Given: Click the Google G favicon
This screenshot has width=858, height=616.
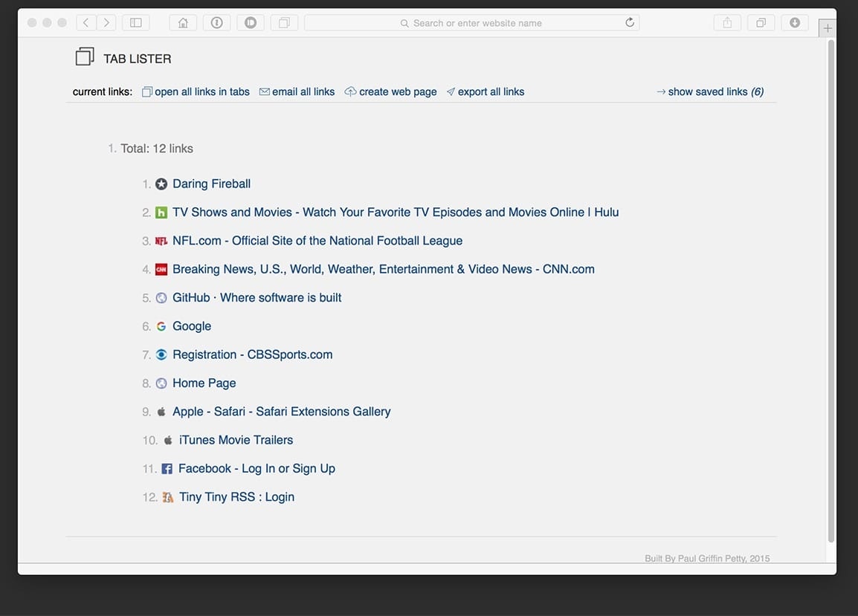Looking at the screenshot, I should 161,326.
